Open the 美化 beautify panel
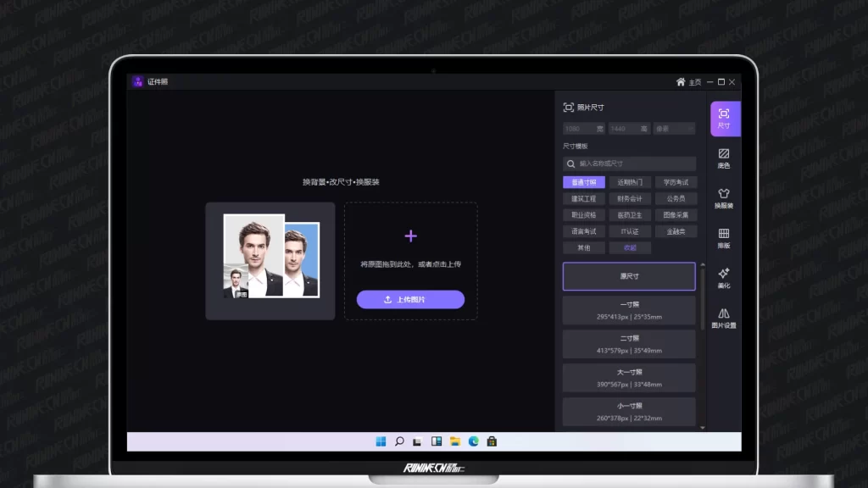The image size is (868, 488). click(724, 278)
